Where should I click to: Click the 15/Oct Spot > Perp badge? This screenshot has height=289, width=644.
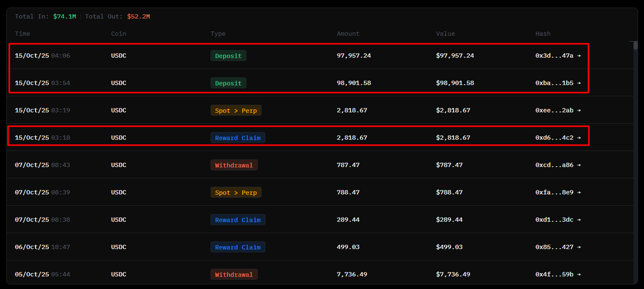[236, 110]
